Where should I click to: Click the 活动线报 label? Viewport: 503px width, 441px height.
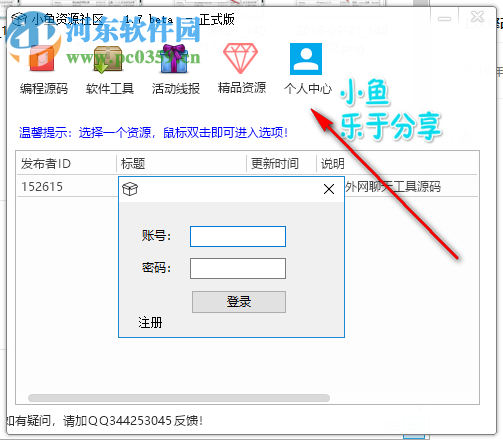176,88
